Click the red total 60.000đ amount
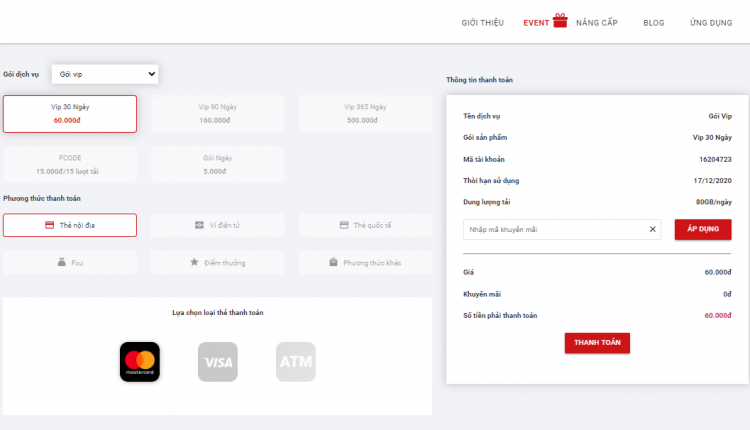The image size is (750, 430). 717,316
